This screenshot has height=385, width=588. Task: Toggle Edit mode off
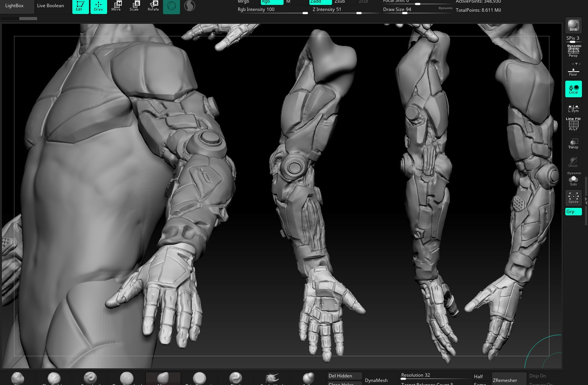80,6
